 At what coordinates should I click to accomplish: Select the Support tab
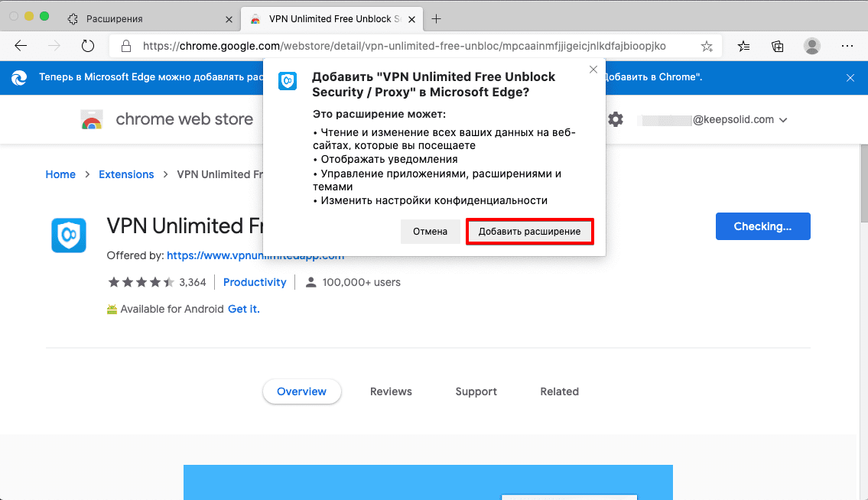(476, 391)
